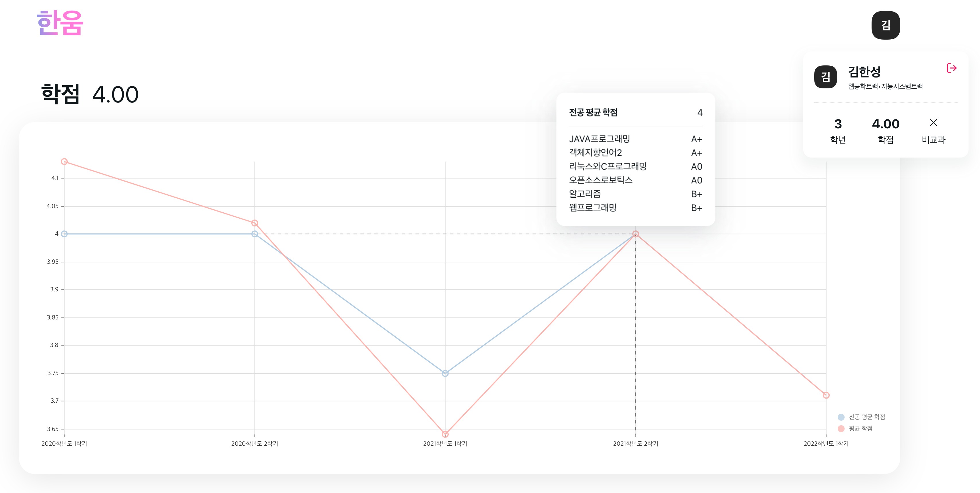This screenshot has height=493, width=980.
Task: Select the 2020학년도 1학기 axis label
Action: 64,443
